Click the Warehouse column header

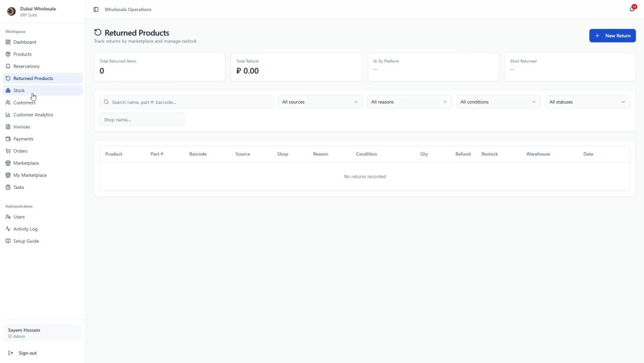coord(538,154)
